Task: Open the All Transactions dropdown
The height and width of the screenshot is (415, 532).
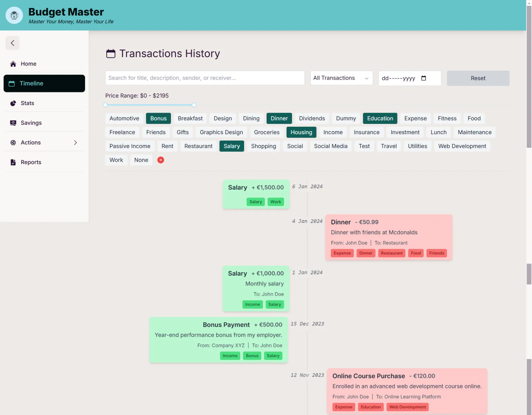Action: coord(341,78)
